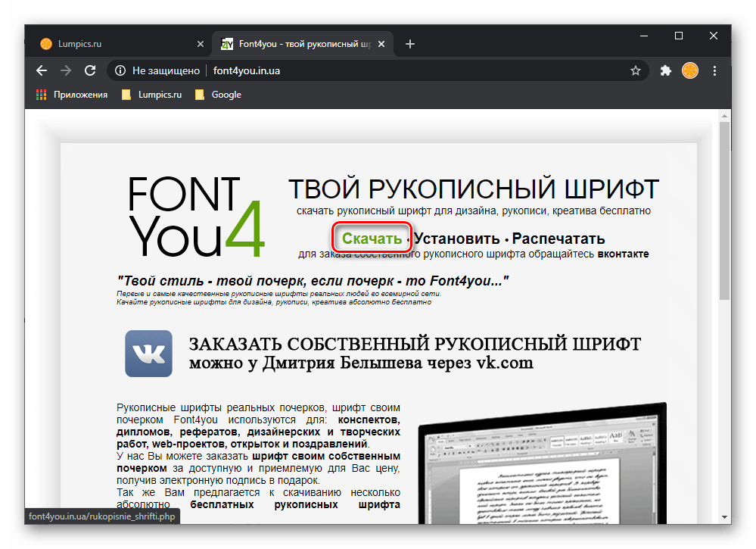Click the VK logo icon
The width and height of the screenshot is (756, 549).
(x=148, y=354)
